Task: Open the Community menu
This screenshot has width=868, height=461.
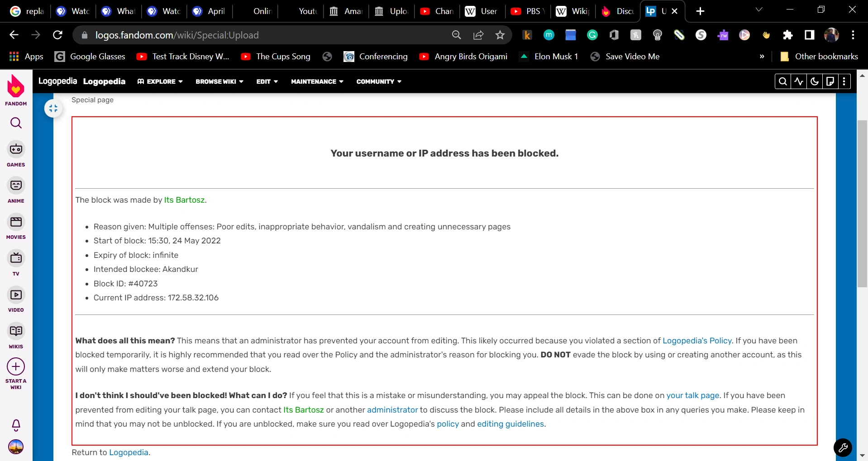Action: [379, 81]
